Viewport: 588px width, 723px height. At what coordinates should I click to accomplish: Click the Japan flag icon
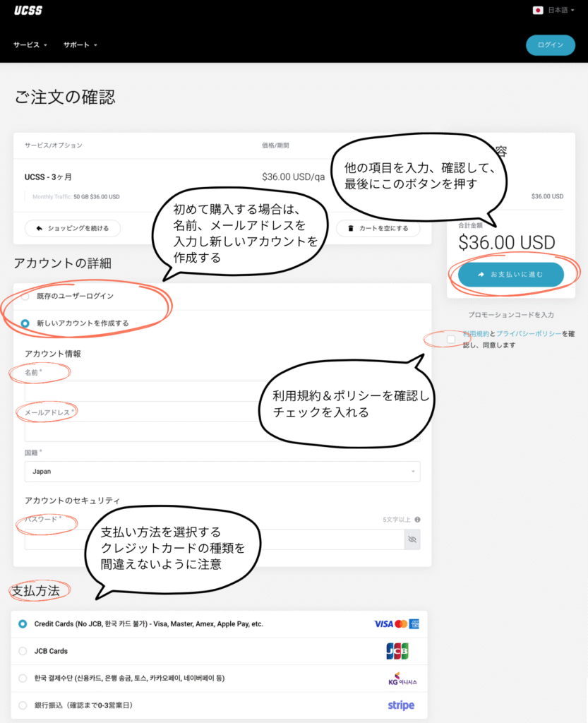point(537,10)
